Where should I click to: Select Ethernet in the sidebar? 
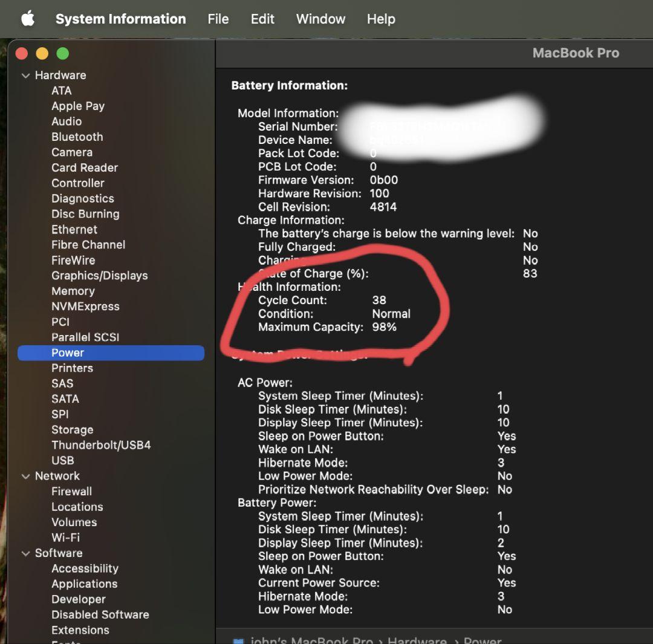(x=74, y=230)
